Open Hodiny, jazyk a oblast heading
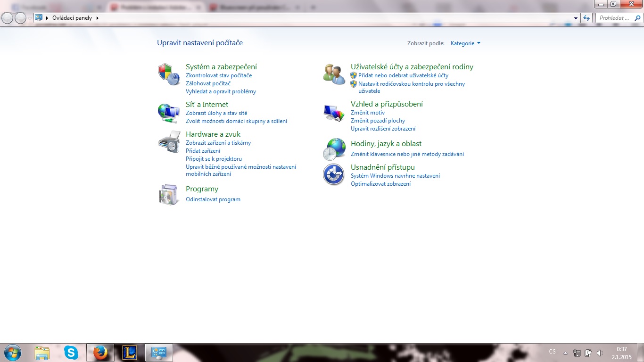644x362 pixels. [386, 144]
